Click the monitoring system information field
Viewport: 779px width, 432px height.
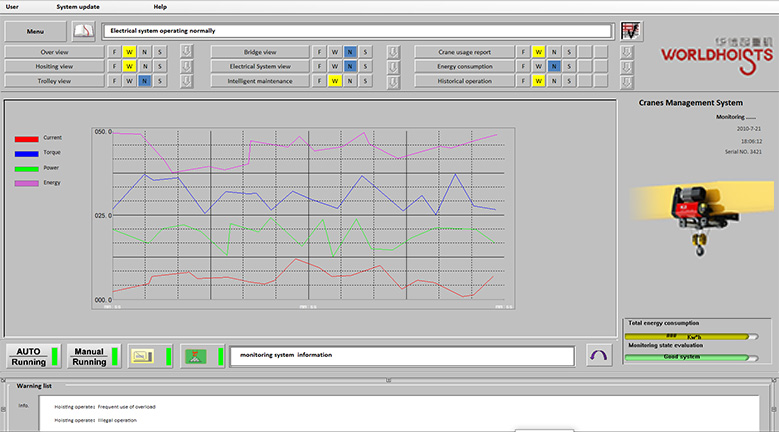(x=402, y=355)
